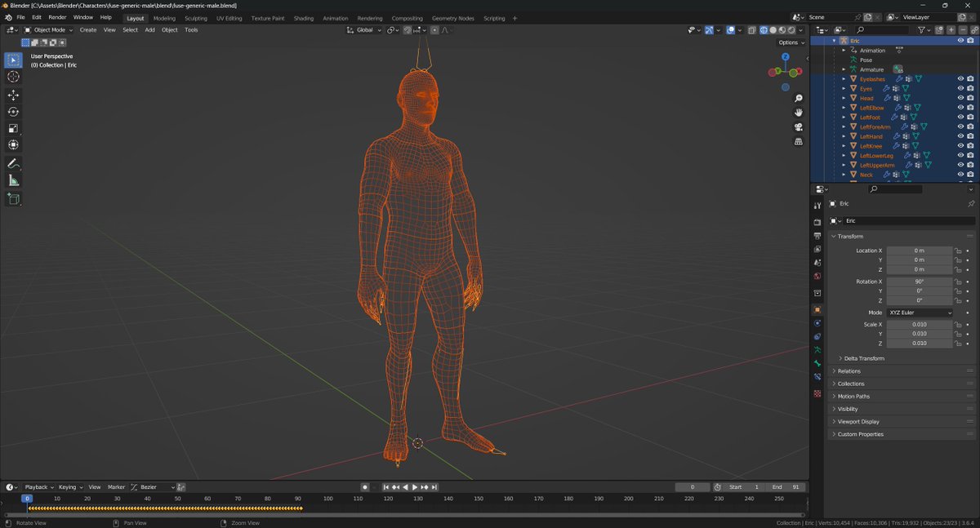Screen dimensions: 980x528
Task: Open the Keying popover in timeline
Action: click(69, 487)
